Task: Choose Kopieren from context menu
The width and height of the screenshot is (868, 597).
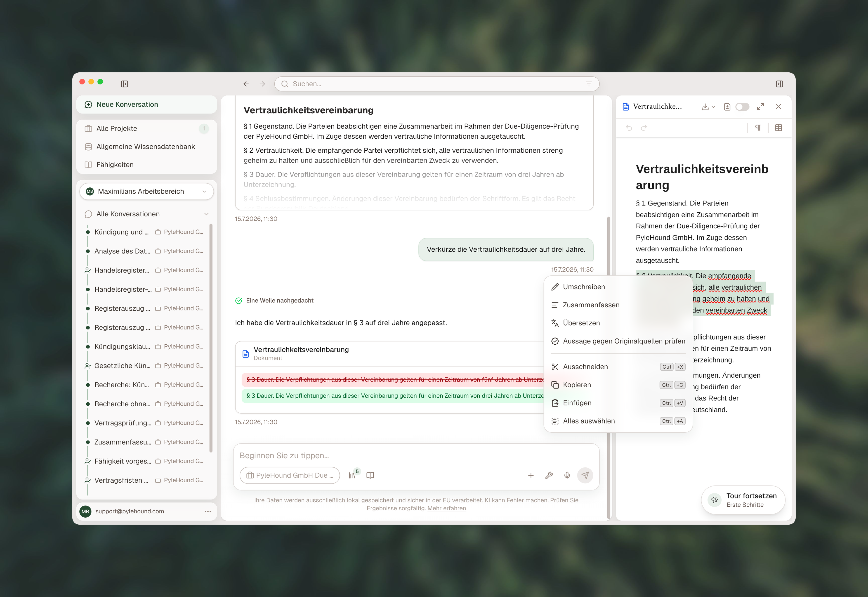Action: [618, 385]
